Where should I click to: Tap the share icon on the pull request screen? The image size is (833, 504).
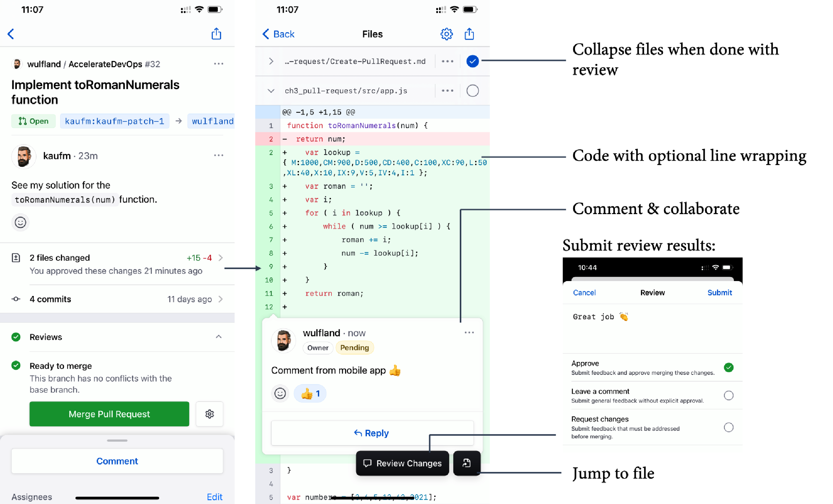pyautogui.click(x=216, y=34)
